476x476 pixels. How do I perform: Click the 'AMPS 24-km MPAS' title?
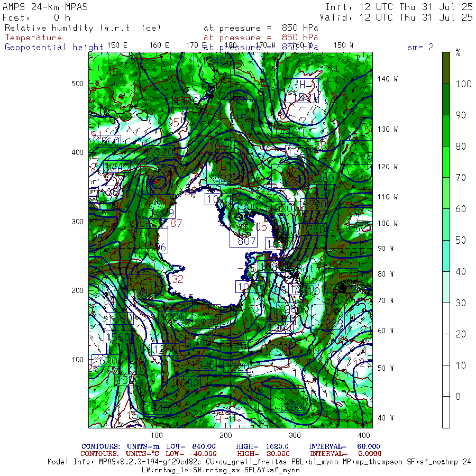45,7
